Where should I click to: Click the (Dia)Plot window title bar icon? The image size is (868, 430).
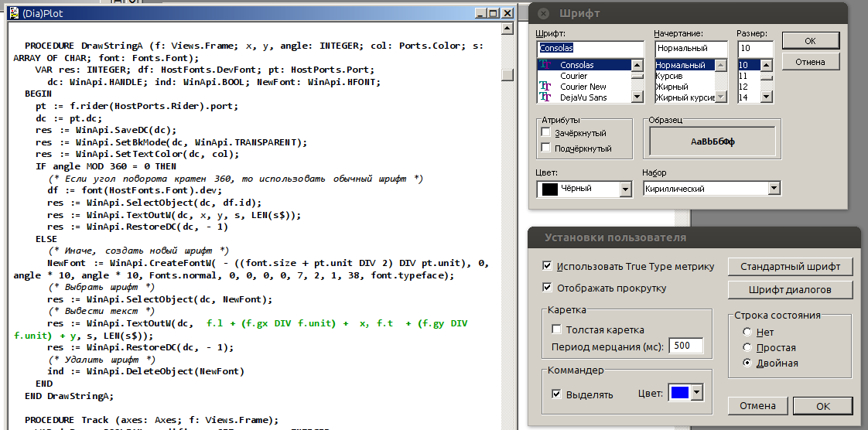click(7, 13)
